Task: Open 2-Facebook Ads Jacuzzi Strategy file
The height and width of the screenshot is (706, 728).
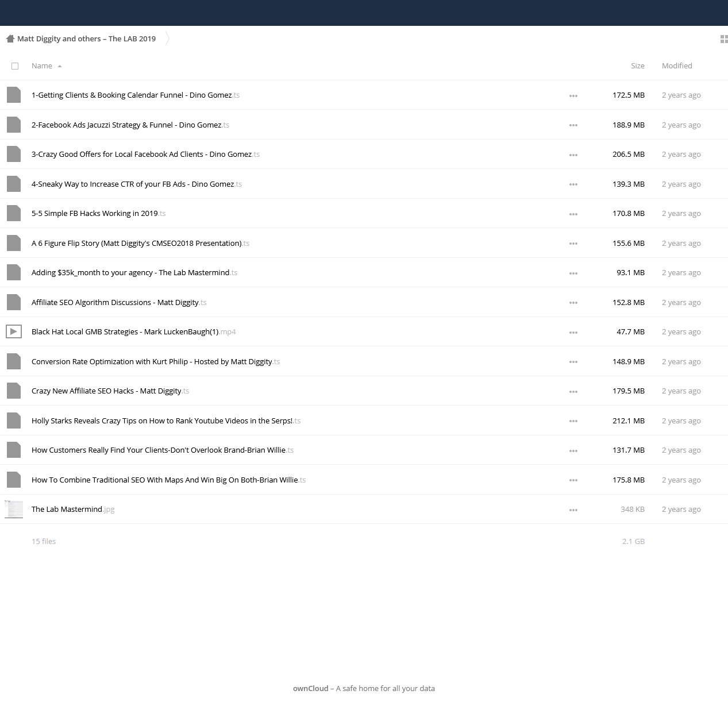Action: [130, 125]
